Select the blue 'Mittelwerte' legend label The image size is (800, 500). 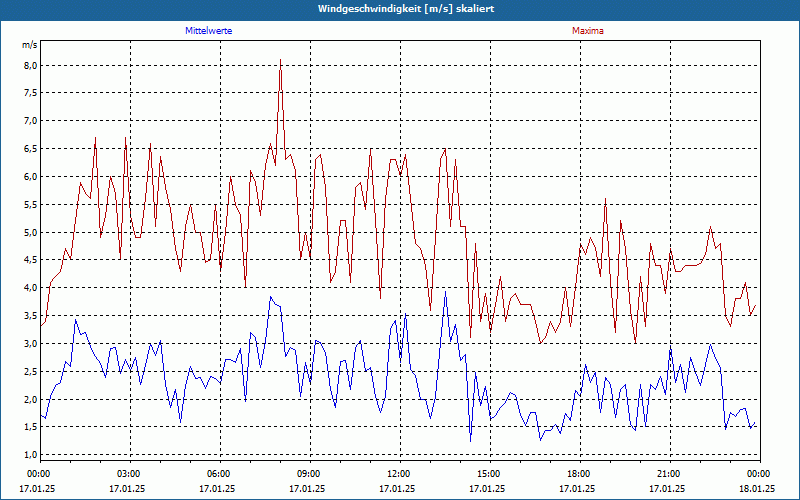[209, 31]
